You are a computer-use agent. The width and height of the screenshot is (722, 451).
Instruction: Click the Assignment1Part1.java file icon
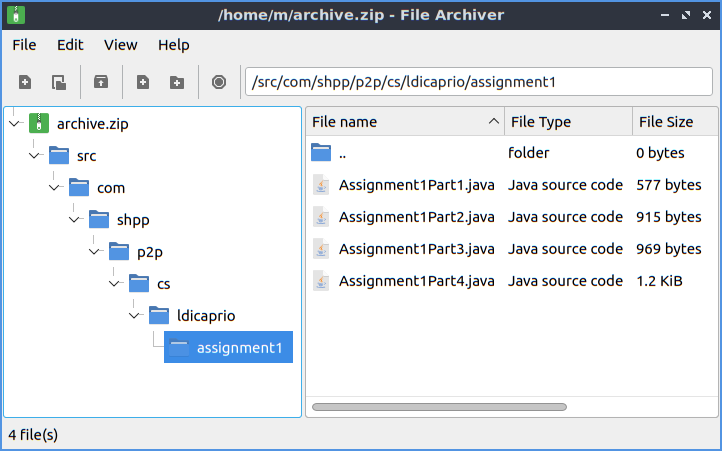[x=321, y=185]
